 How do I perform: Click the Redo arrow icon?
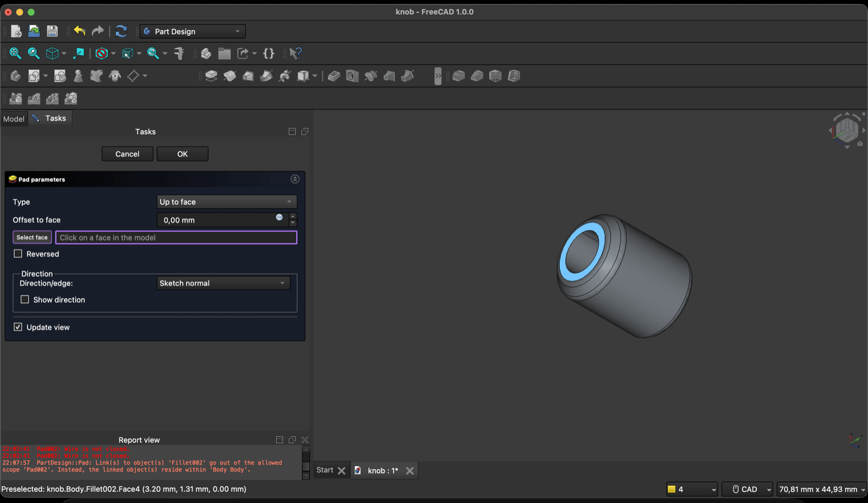pyautogui.click(x=98, y=31)
